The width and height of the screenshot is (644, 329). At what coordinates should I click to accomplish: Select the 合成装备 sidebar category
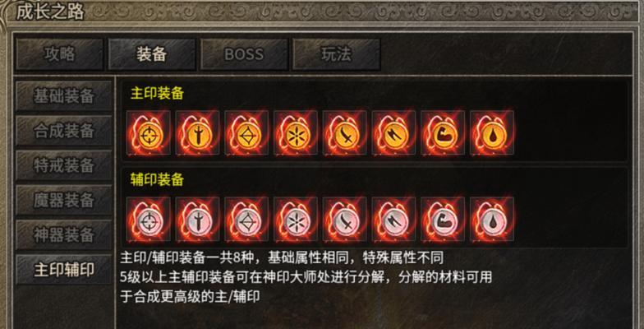point(64,131)
